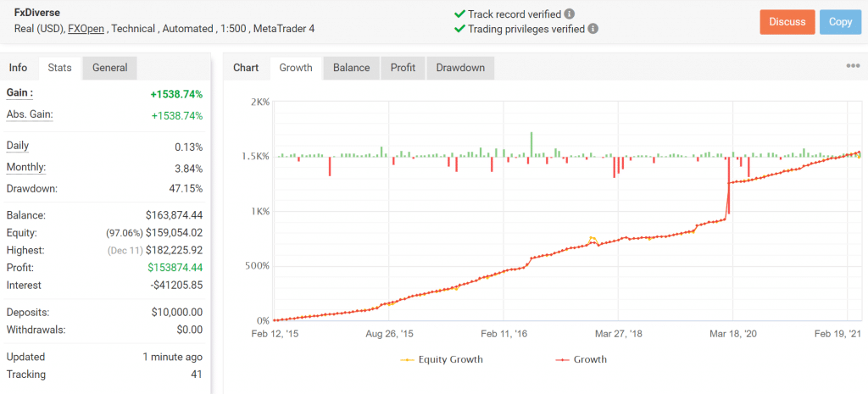
Task: Switch to the Info tab
Action: tap(18, 68)
